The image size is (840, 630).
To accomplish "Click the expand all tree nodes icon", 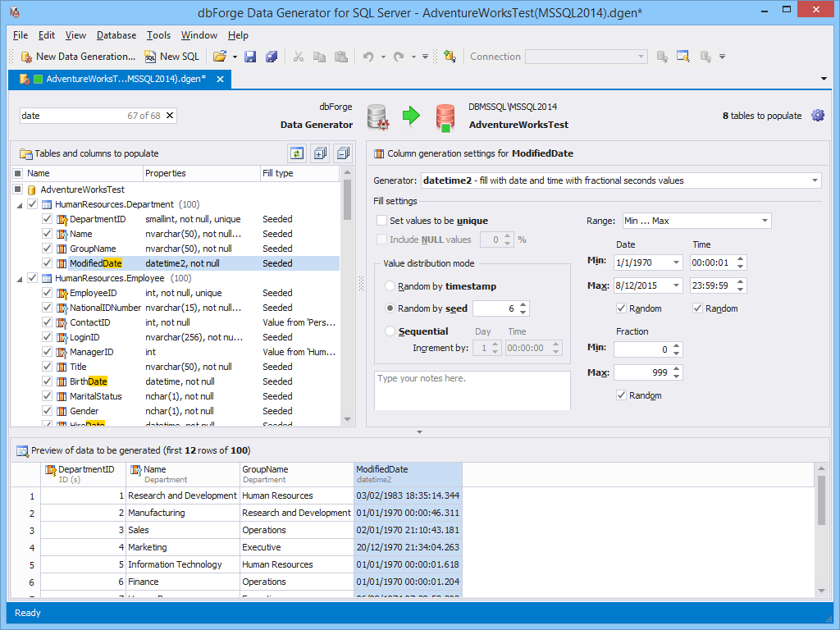I will 320,153.
